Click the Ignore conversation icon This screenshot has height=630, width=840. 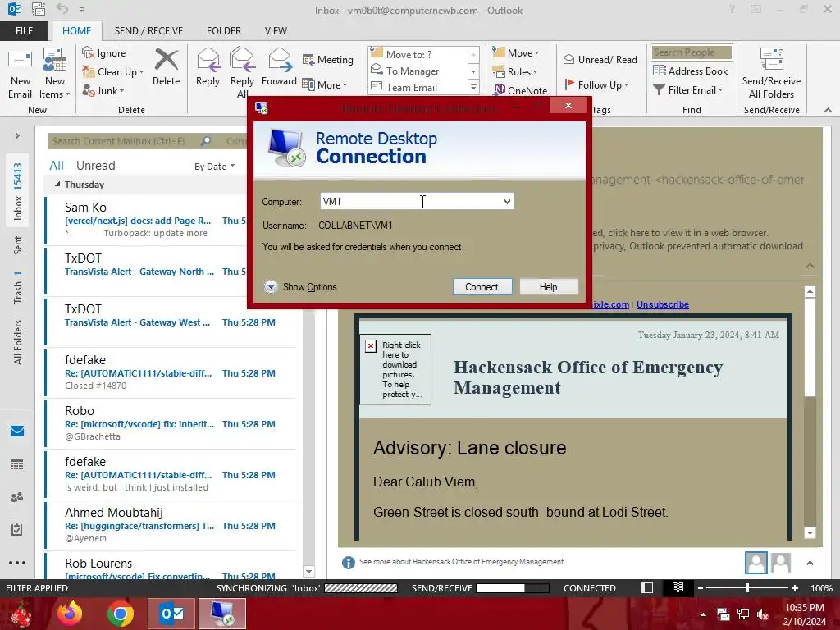pyautogui.click(x=104, y=53)
